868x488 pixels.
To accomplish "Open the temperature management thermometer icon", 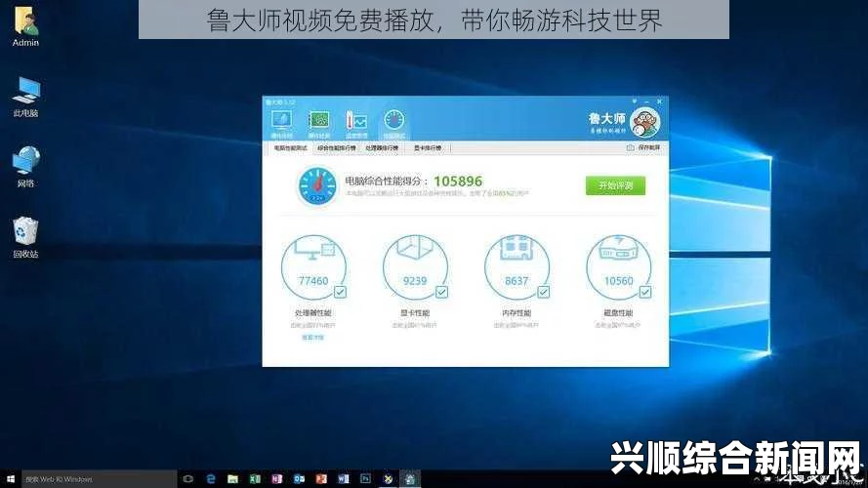I will click(x=356, y=124).
